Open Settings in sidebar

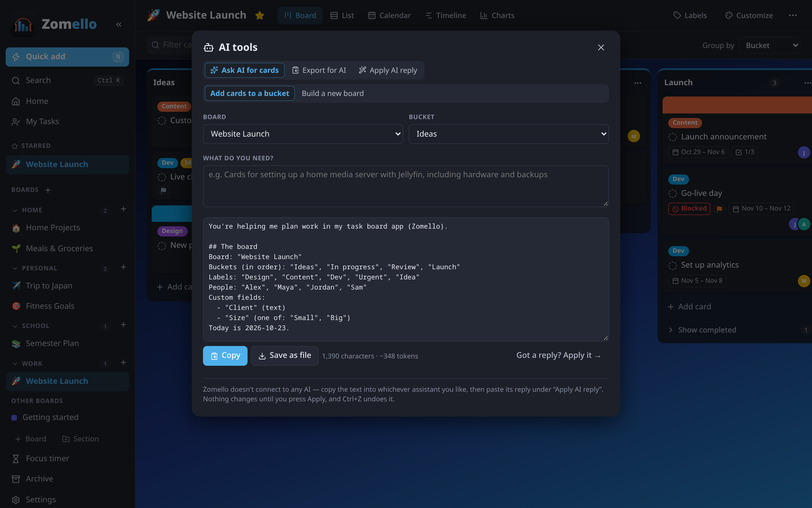pyautogui.click(x=33, y=499)
